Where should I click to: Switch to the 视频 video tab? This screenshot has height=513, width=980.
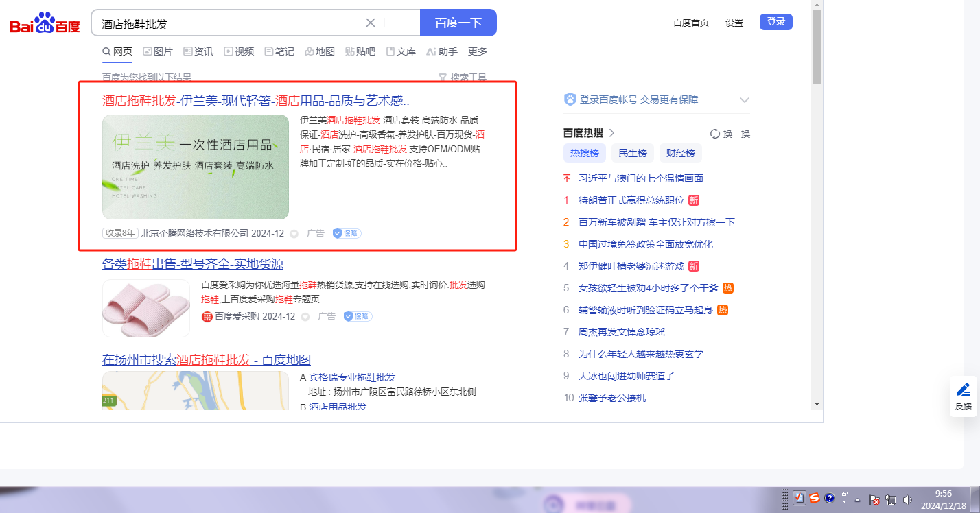click(239, 51)
